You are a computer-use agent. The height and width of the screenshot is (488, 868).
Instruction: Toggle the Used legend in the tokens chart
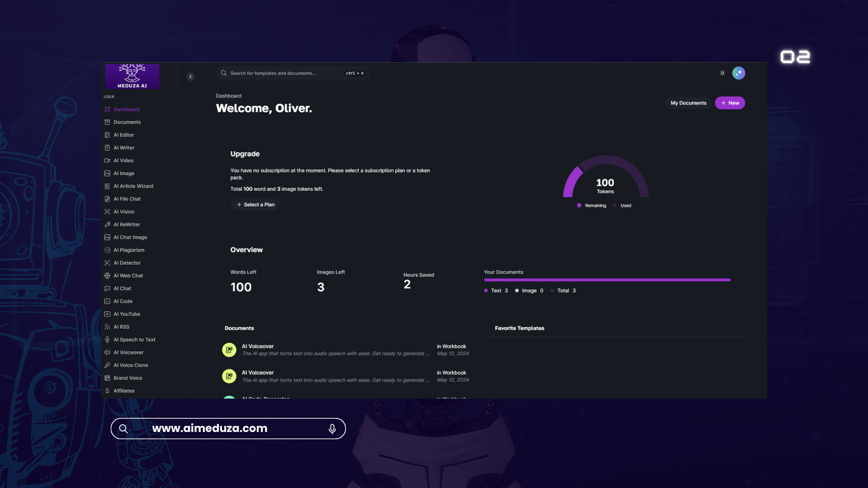tap(622, 206)
